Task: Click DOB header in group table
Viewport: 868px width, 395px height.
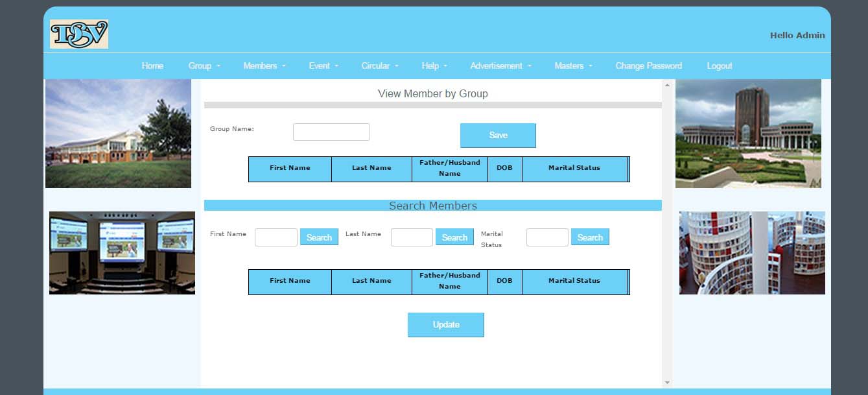Action: click(504, 168)
